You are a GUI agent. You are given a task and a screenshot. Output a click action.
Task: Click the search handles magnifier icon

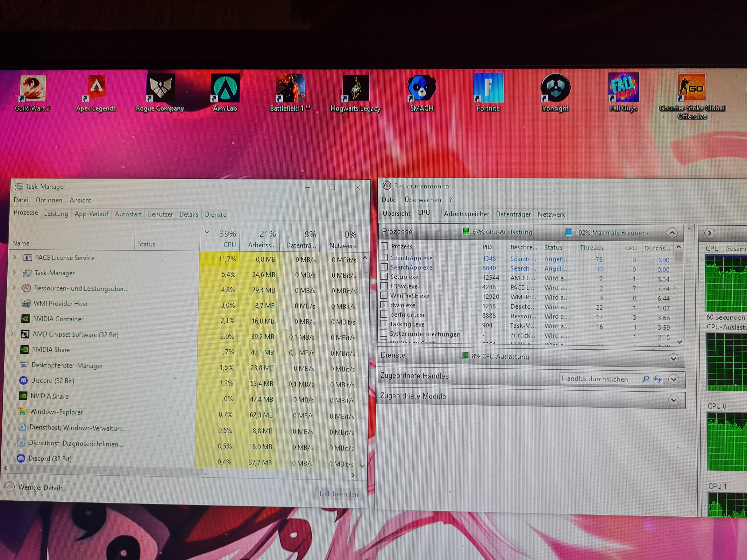click(x=645, y=379)
